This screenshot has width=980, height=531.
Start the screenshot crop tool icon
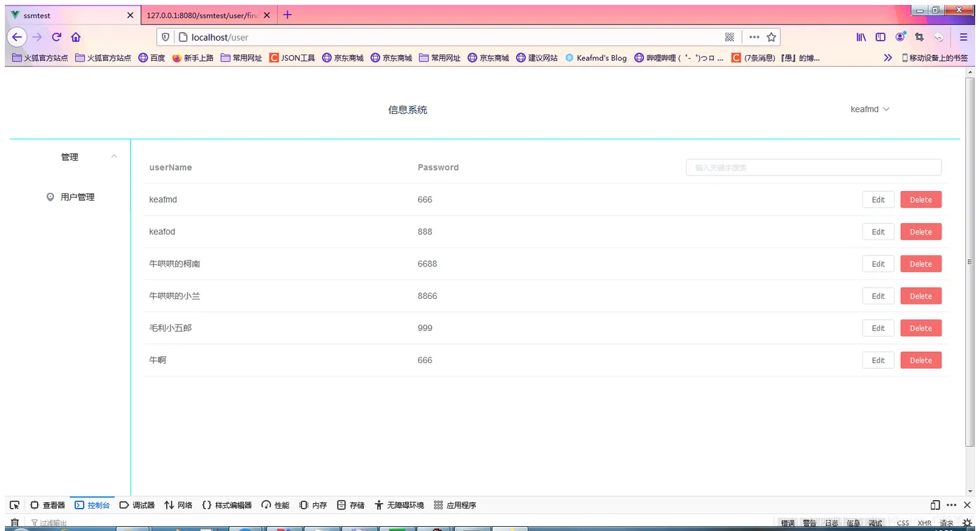(920, 37)
